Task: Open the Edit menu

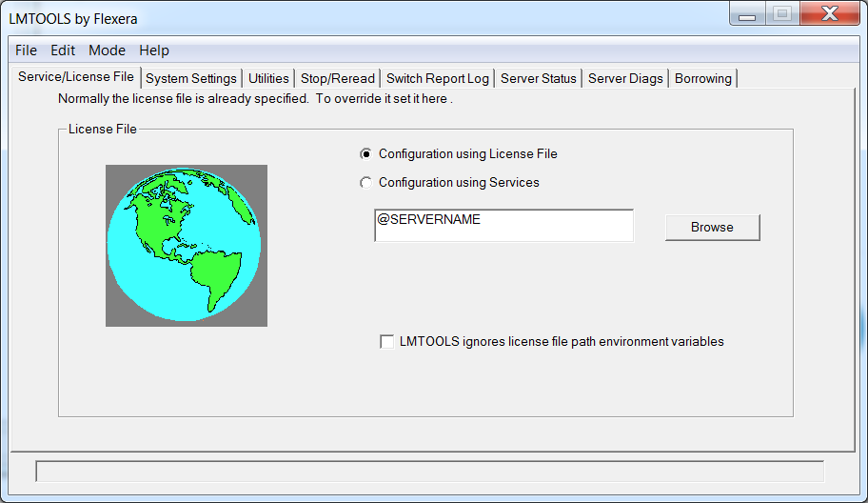Action: tap(63, 50)
